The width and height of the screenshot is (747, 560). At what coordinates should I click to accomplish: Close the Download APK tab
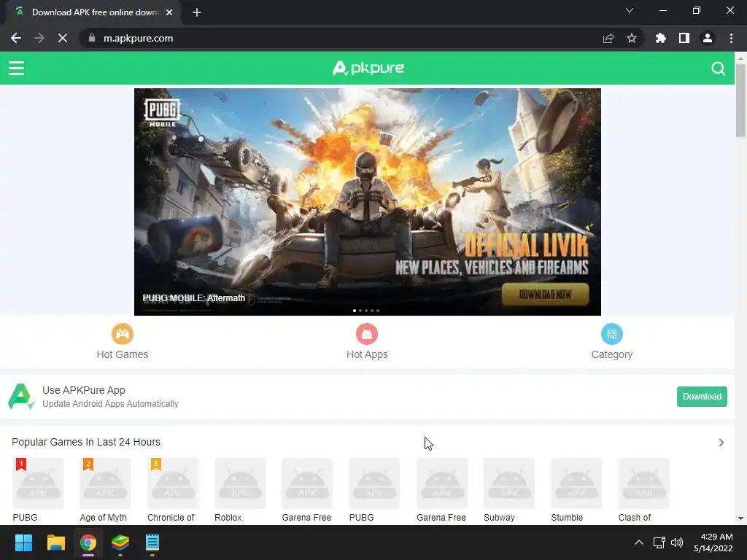169,12
